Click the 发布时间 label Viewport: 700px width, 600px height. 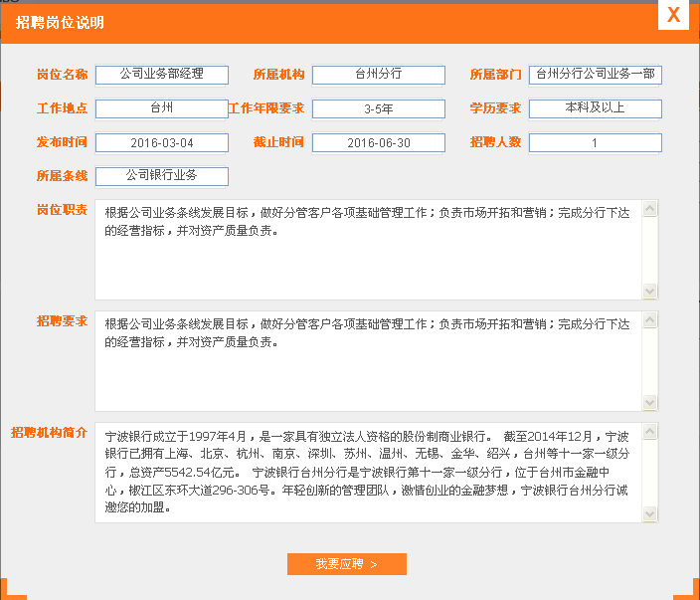coord(62,142)
